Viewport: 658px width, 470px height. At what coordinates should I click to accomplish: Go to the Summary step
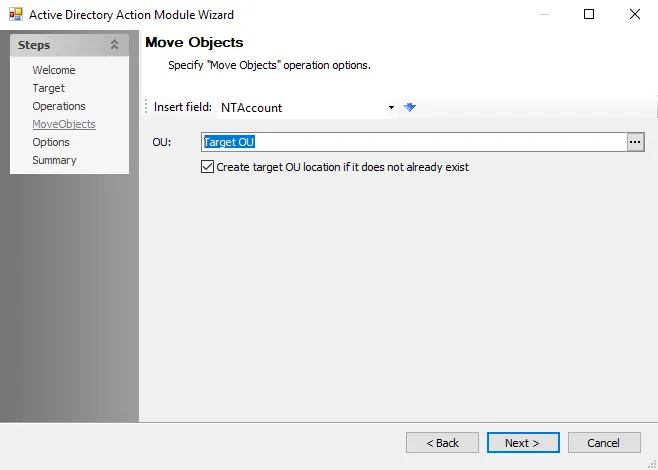(x=54, y=160)
